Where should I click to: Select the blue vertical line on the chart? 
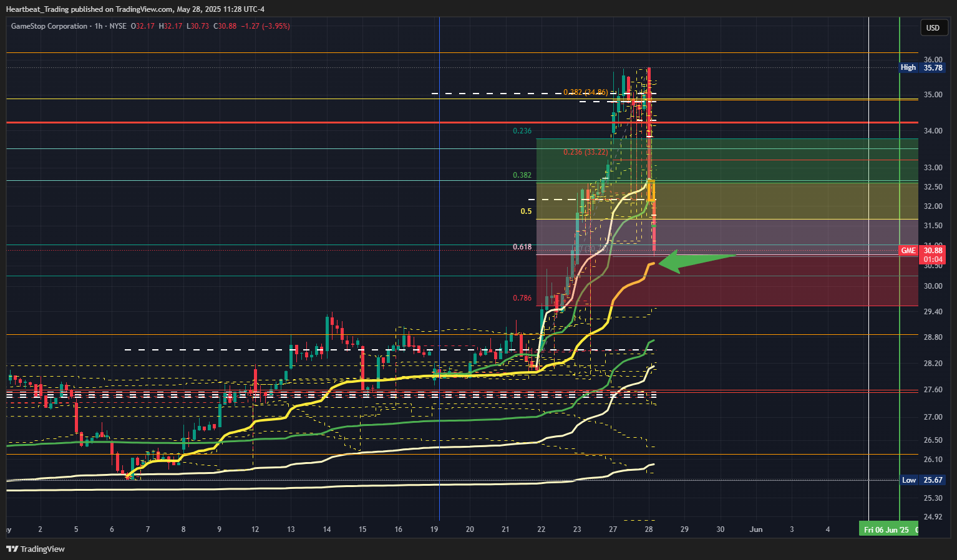[440, 268]
